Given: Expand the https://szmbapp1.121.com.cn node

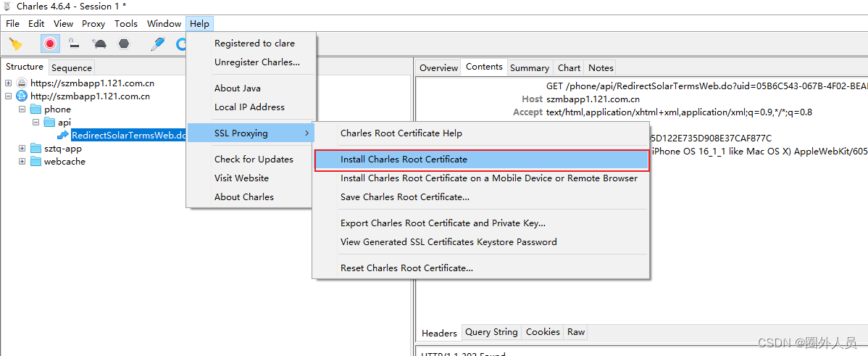Looking at the screenshot, I should 8,83.
